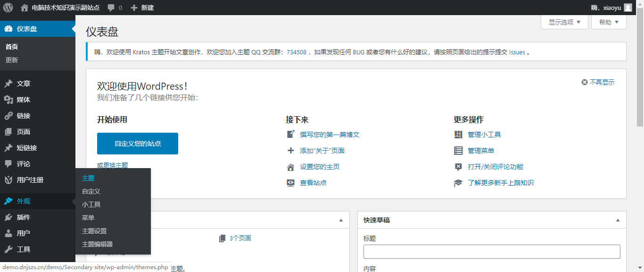This screenshot has height=272, width=644.
Task: Click the house icon beside 设置您的主页
Action: [x=290, y=167]
